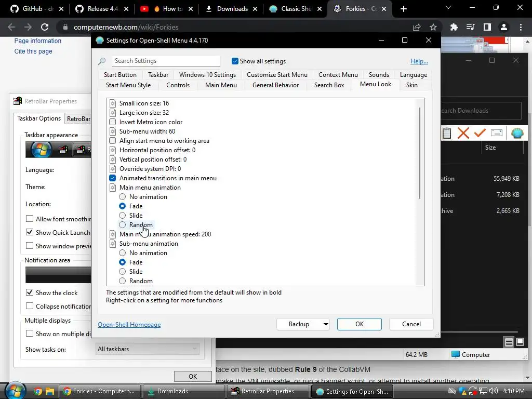The height and width of the screenshot is (399, 532).
Task: Click the orange checkmark icon in Explorer toolbar
Action: [x=480, y=132]
